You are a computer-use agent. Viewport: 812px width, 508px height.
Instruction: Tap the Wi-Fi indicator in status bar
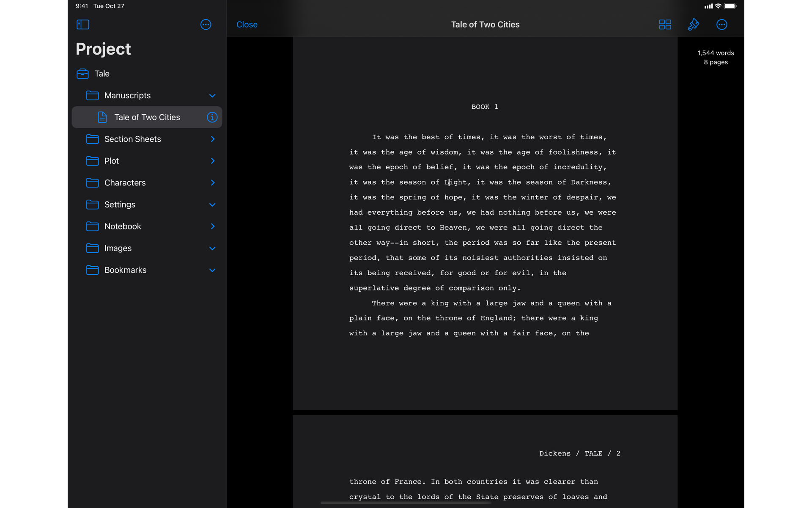[x=718, y=6]
